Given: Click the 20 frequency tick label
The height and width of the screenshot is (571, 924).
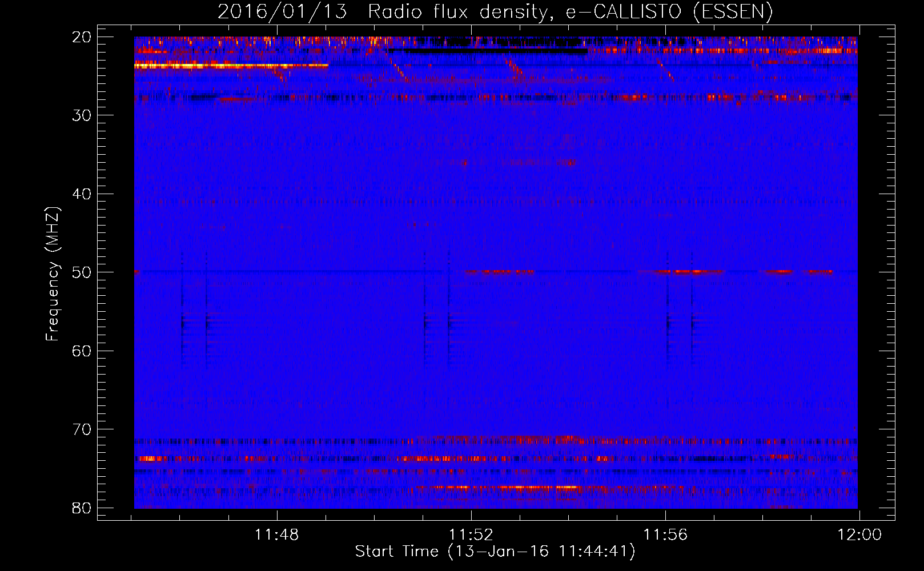Looking at the screenshot, I should pyautogui.click(x=82, y=37).
